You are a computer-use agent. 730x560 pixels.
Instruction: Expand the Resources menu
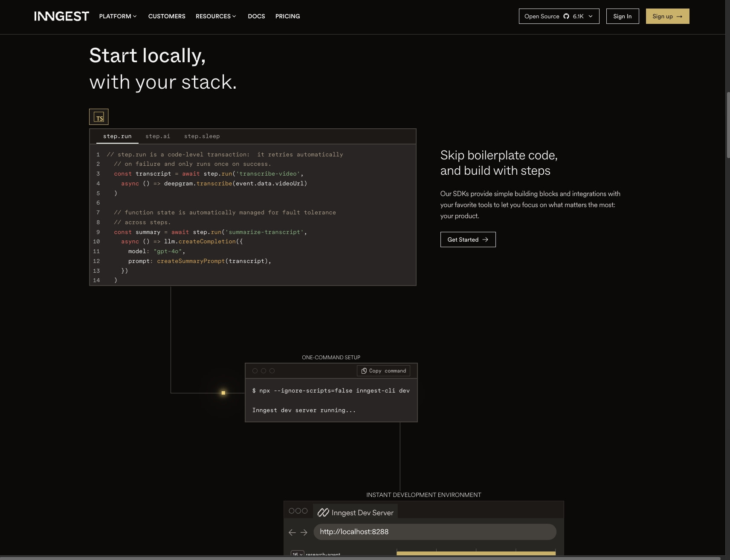coord(216,16)
